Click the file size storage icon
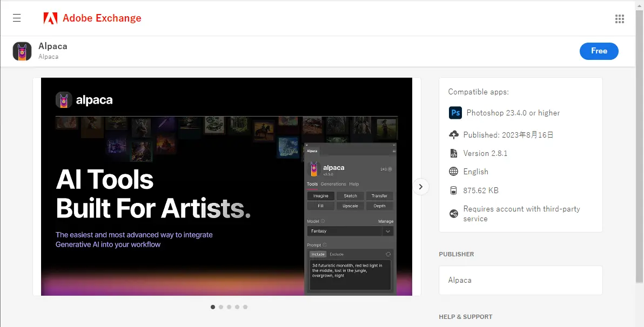Viewport: 644px width, 327px height. click(x=453, y=190)
